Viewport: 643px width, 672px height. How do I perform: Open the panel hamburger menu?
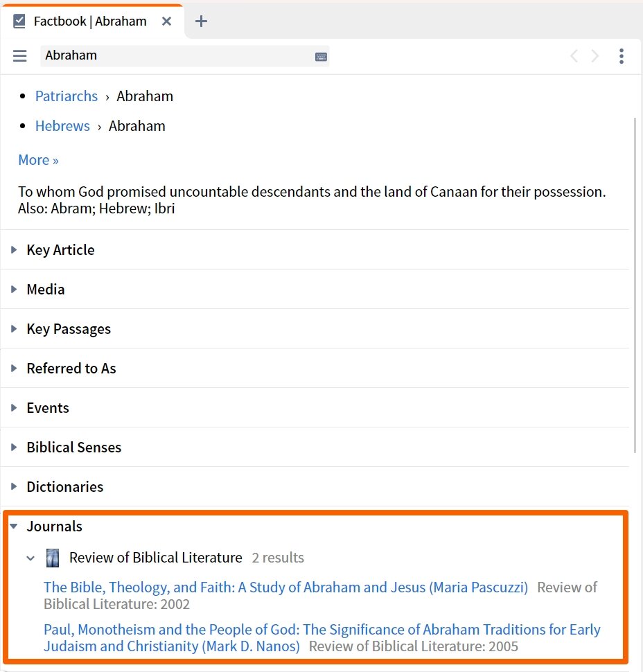19,56
